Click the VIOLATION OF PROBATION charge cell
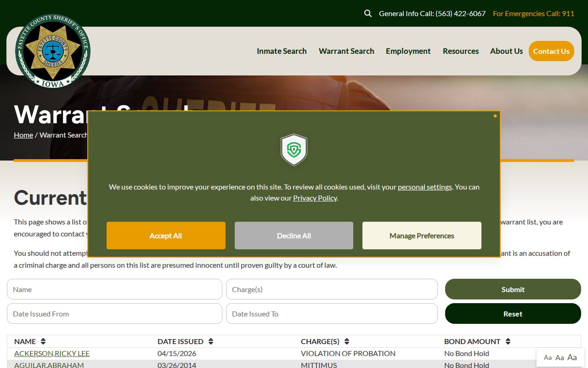 coord(348,353)
